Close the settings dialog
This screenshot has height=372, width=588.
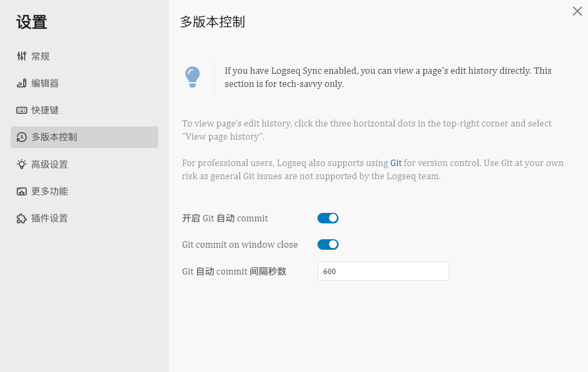pyautogui.click(x=577, y=11)
